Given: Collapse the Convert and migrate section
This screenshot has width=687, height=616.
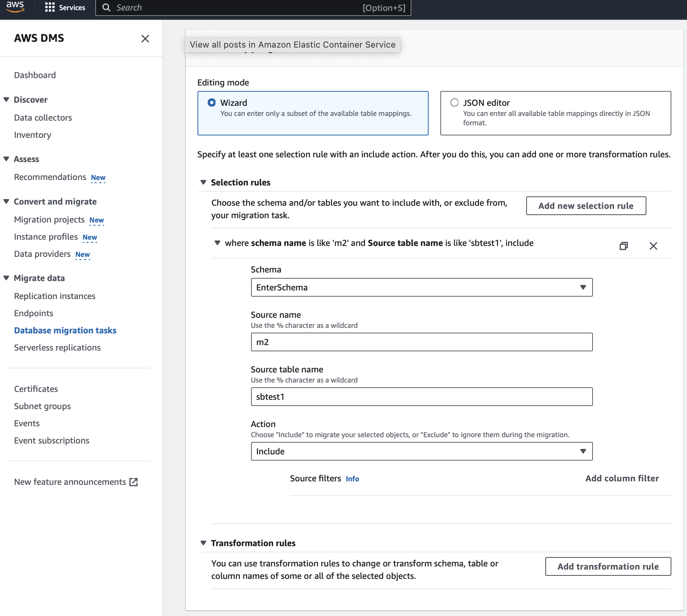Looking at the screenshot, I should [x=6, y=201].
